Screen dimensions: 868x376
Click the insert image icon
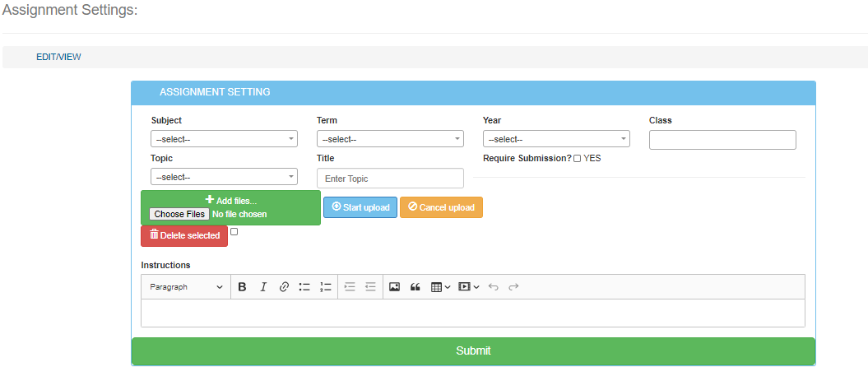point(394,287)
